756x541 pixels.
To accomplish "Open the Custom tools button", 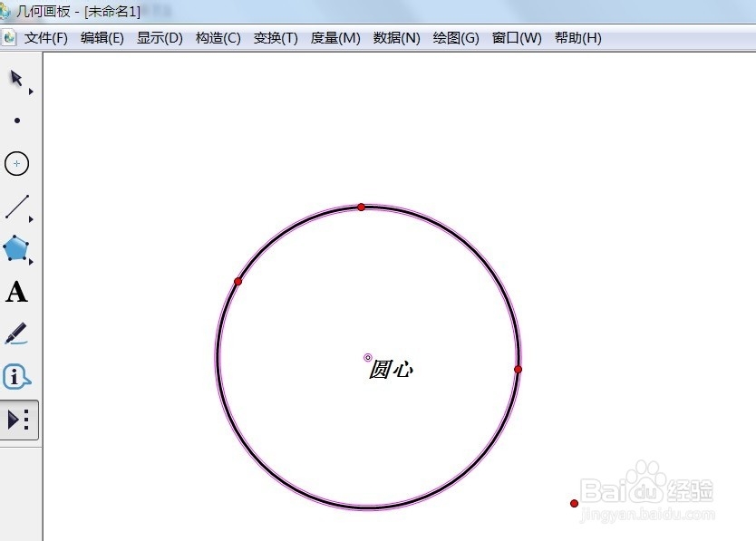I will [x=19, y=420].
